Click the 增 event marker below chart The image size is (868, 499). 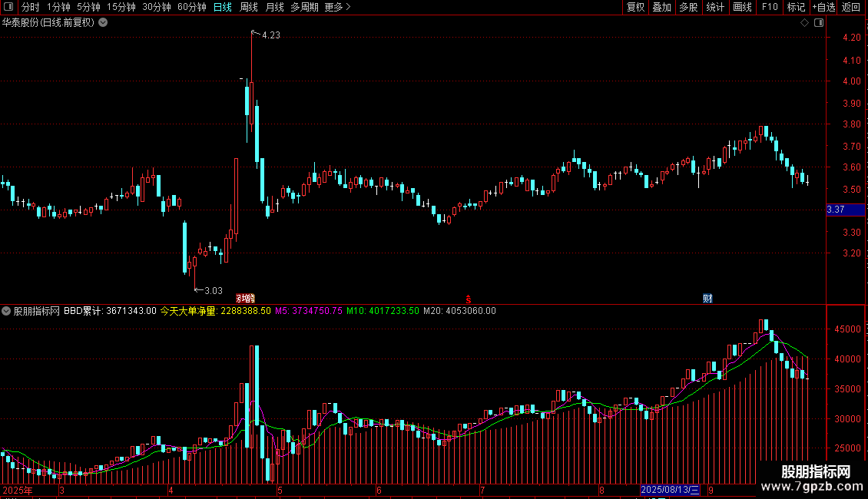(245, 299)
